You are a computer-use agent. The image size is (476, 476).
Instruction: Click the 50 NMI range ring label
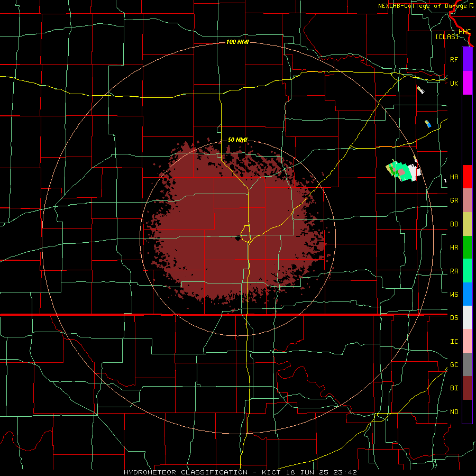[237, 140]
